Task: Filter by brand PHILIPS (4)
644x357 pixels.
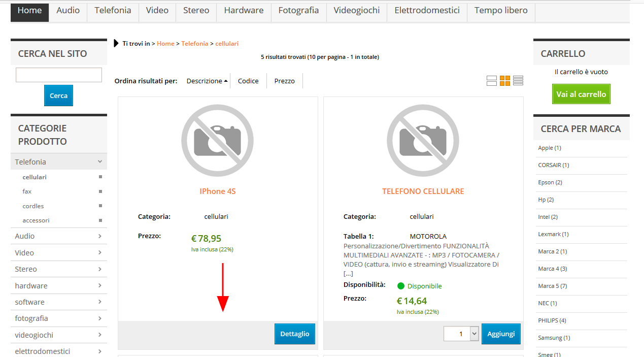Action: click(x=552, y=320)
